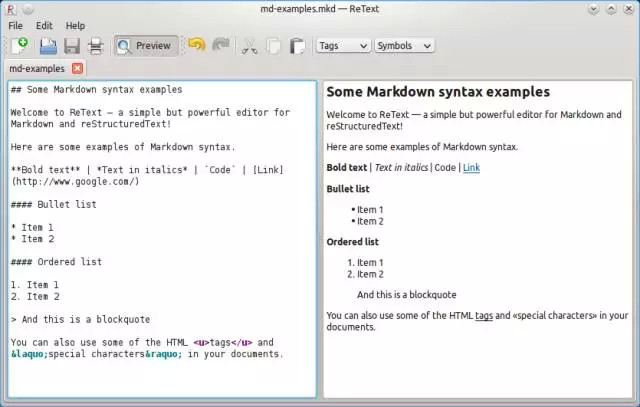
Task: Click the ReText app icon in the title bar
Action: pyautogui.click(x=11, y=9)
